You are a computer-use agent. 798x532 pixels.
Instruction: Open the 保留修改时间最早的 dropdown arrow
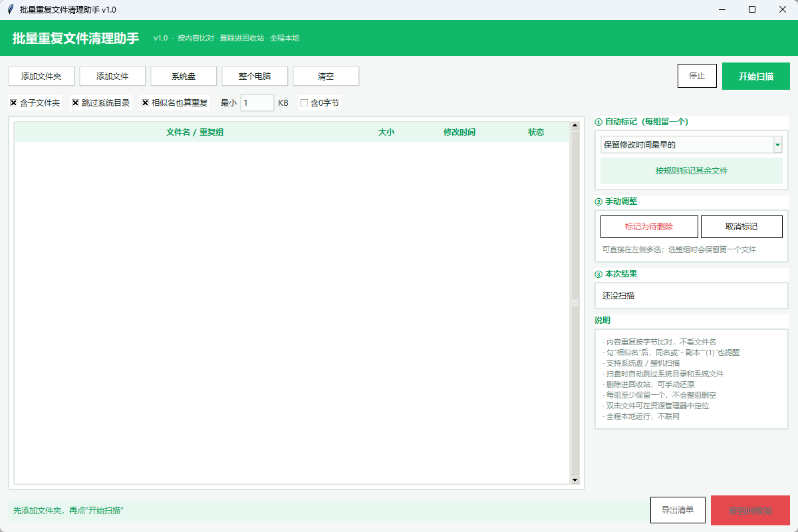pos(777,144)
